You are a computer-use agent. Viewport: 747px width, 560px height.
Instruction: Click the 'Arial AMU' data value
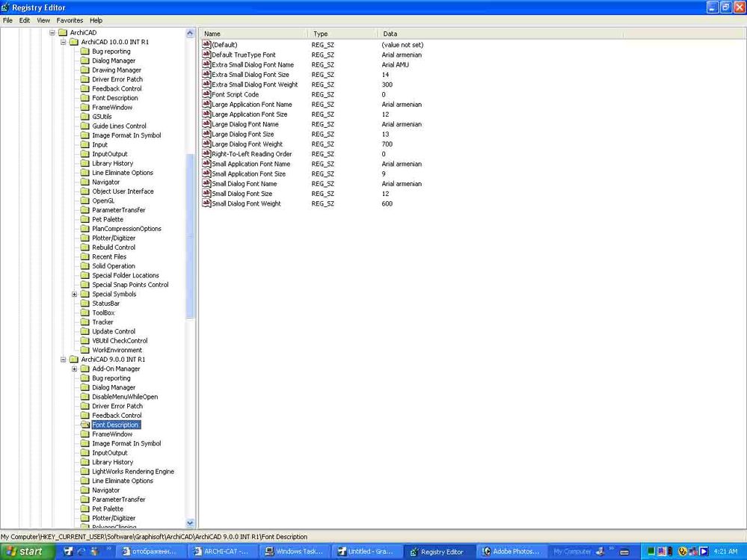(x=395, y=64)
